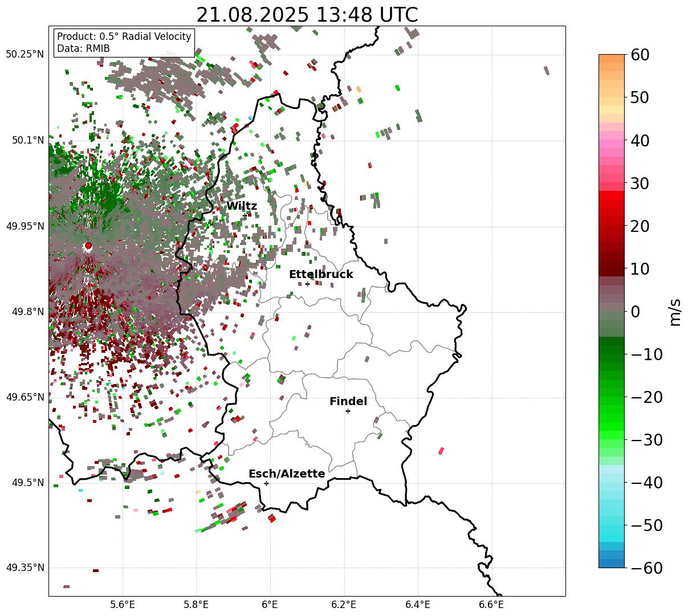Image resolution: width=688 pixels, height=616 pixels.
Task: Click the 50.1°N latitude label
Action: pyautogui.click(x=27, y=140)
